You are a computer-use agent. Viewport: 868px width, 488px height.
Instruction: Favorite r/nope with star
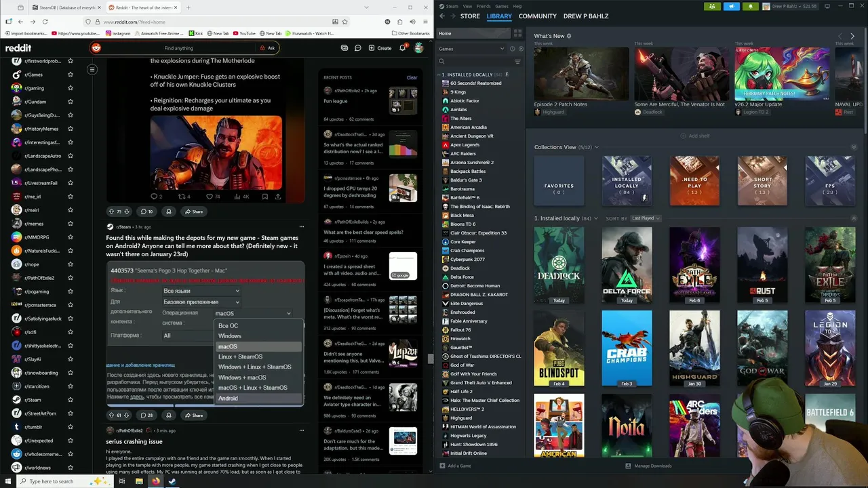(x=70, y=264)
